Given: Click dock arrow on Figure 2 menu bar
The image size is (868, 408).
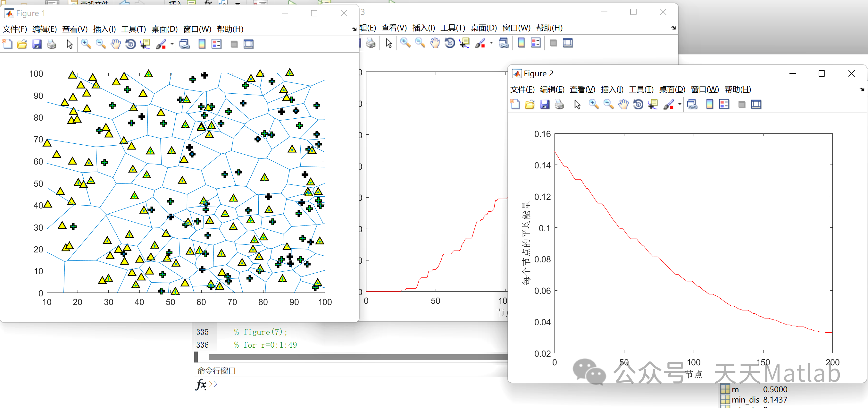Looking at the screenshot, I should (x=862, y=90).
